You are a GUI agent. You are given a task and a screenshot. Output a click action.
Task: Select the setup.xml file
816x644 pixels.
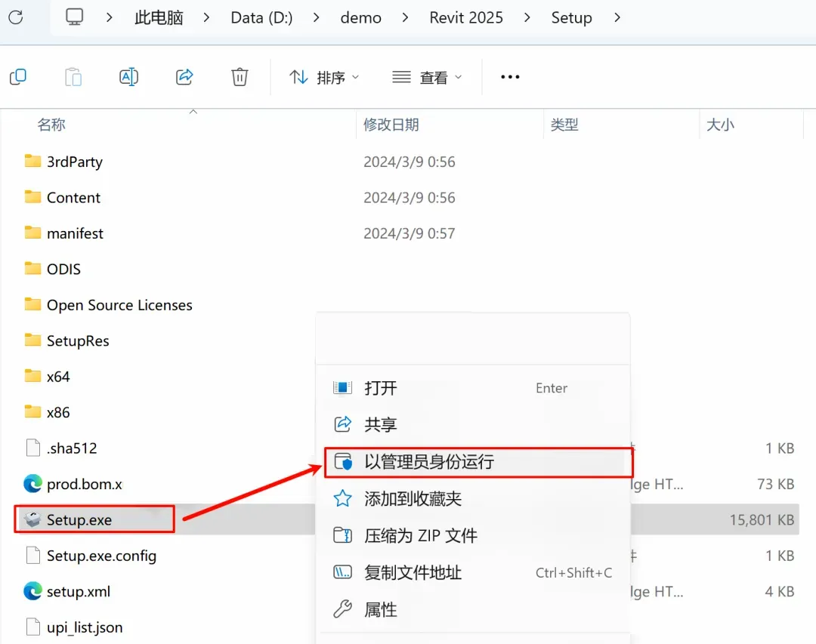(x=78, y=592)
